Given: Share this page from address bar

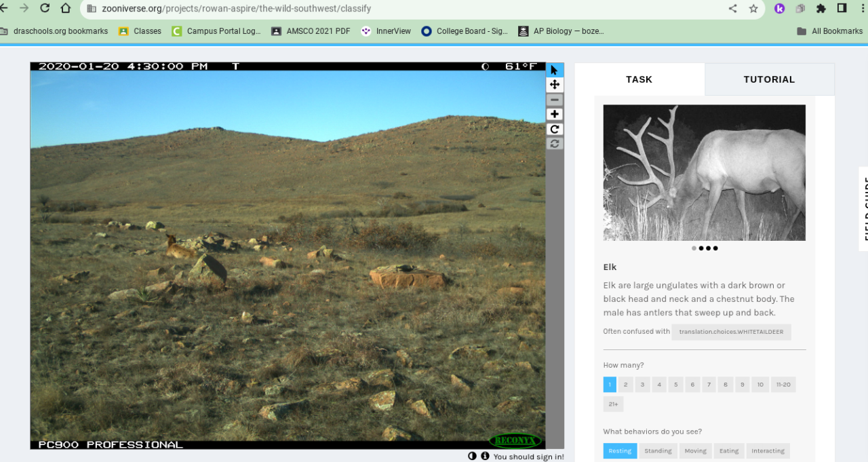Looking at the screenshot, I should coord(732,9).
